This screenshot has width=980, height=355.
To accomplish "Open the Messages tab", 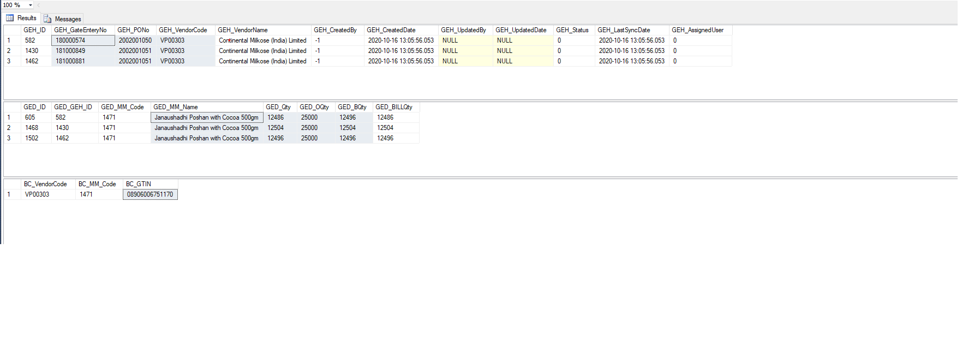I will point(68,19).
